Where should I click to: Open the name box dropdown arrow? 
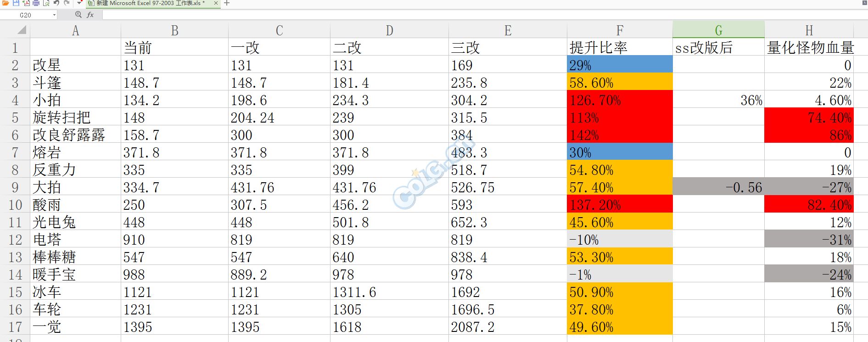54,15
